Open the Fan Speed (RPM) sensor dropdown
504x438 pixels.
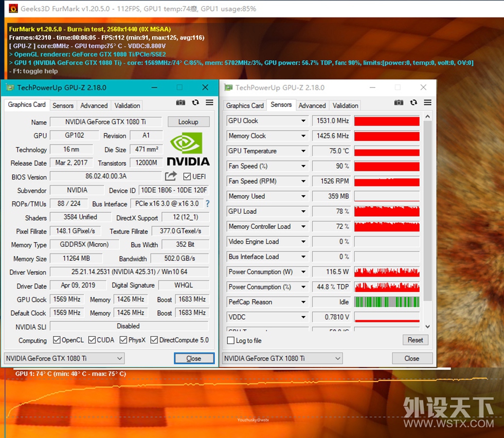(303, 181)
